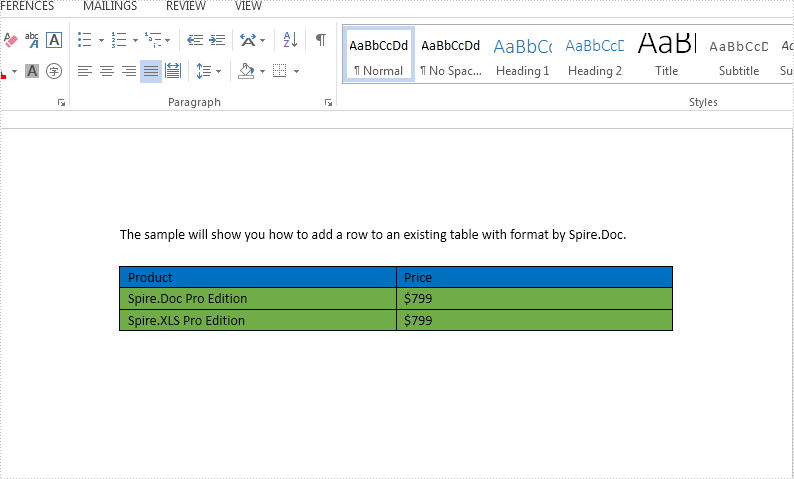Click the 'Price' header cell
The image size is (794, 479).
[534, 277]
